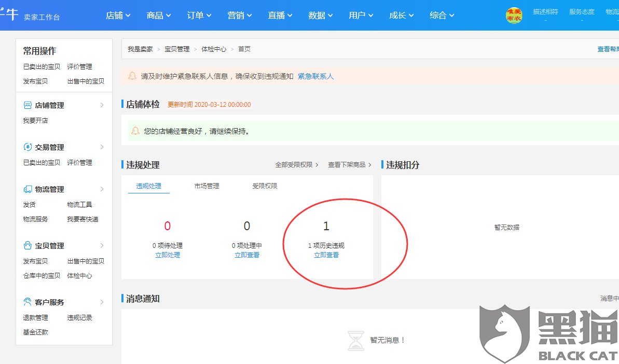Open 退款管理 in sidebar
The image size is (619, 364).
pos(35,317)
